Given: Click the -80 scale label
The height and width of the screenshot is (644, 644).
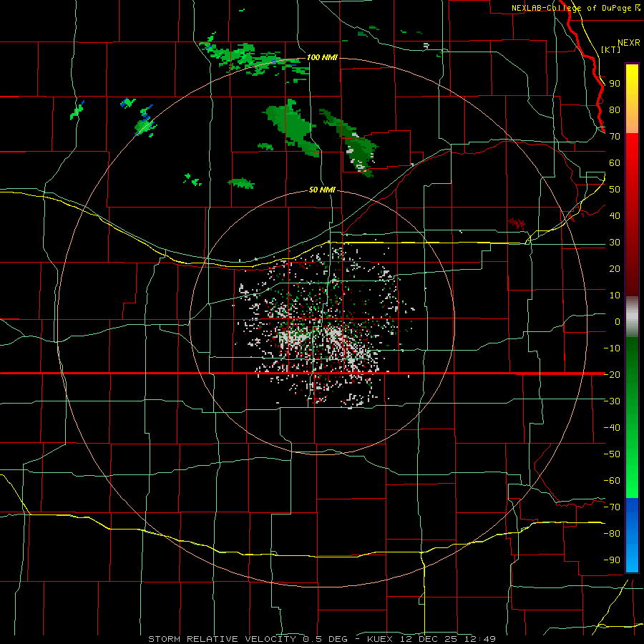Looking at the screenshot, I should coord(612,534).
